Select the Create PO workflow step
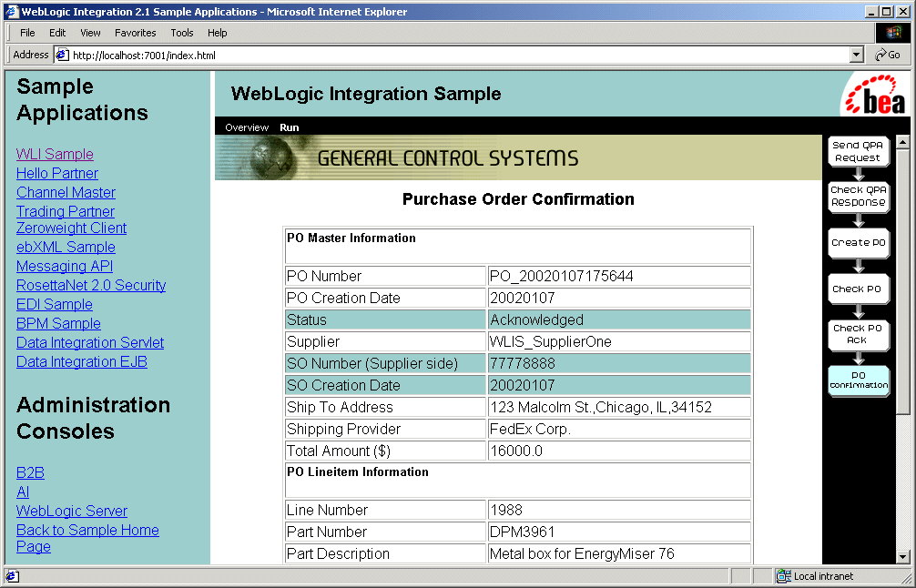Image resolution: width=916 pixels, height=588 pixels. [858, 243]
